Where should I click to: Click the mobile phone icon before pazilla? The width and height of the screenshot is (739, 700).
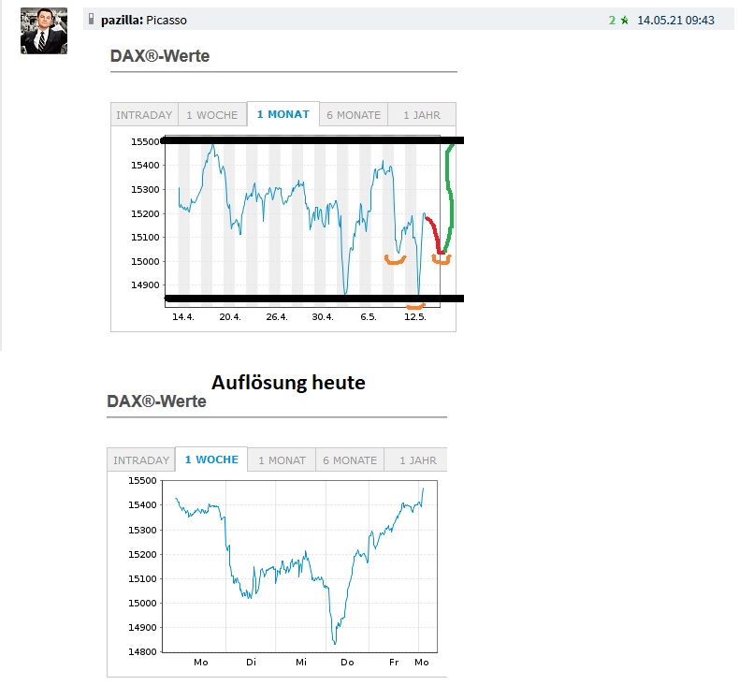[92, 20]
